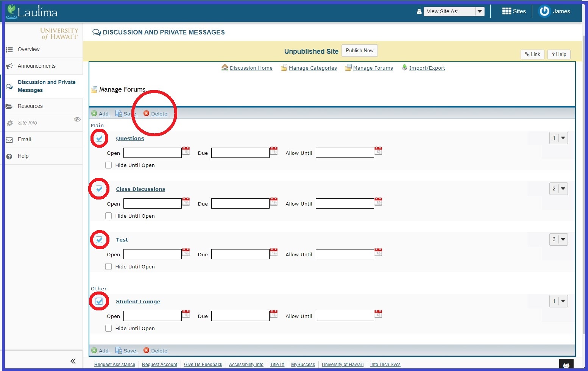The width and height of the screenshot is (588, 371).
Task: Go to Resources in the left navigation
Action: (x=30, y=106)
